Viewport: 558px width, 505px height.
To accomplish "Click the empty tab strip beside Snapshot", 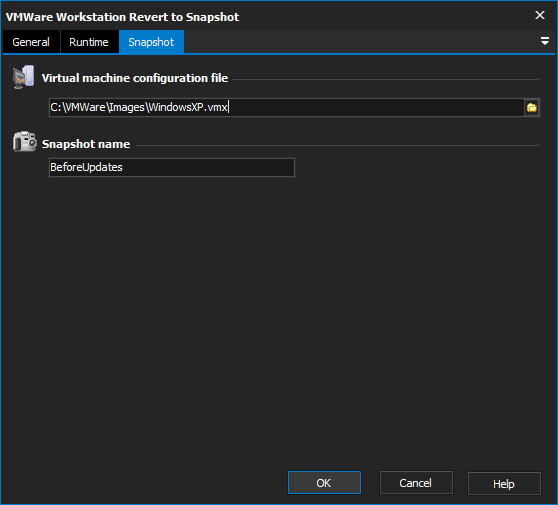I will point(359,42).
